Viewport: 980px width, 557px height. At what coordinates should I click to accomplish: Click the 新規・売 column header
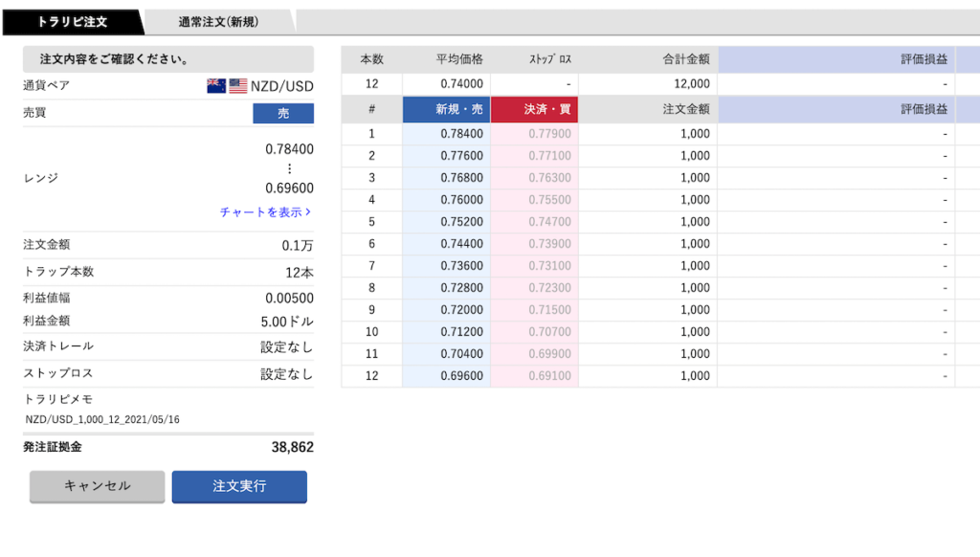(x=446, y=109)
